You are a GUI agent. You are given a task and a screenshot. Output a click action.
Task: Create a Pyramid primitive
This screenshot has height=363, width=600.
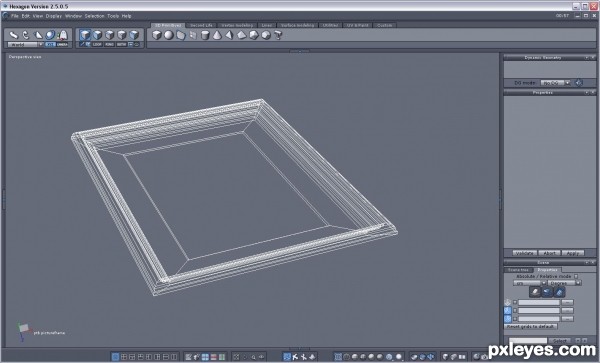click(229, 35)
